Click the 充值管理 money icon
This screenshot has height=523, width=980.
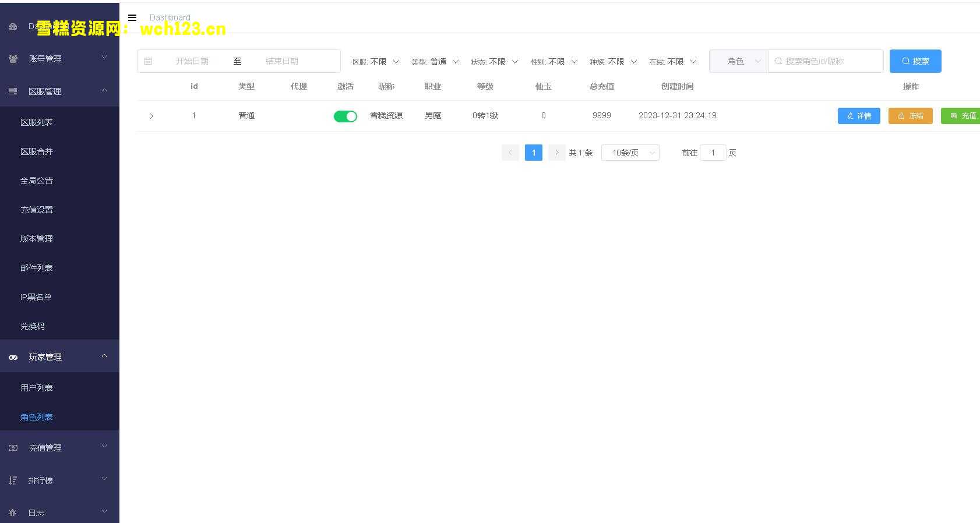pyautogui.click(x=13, y=448)
